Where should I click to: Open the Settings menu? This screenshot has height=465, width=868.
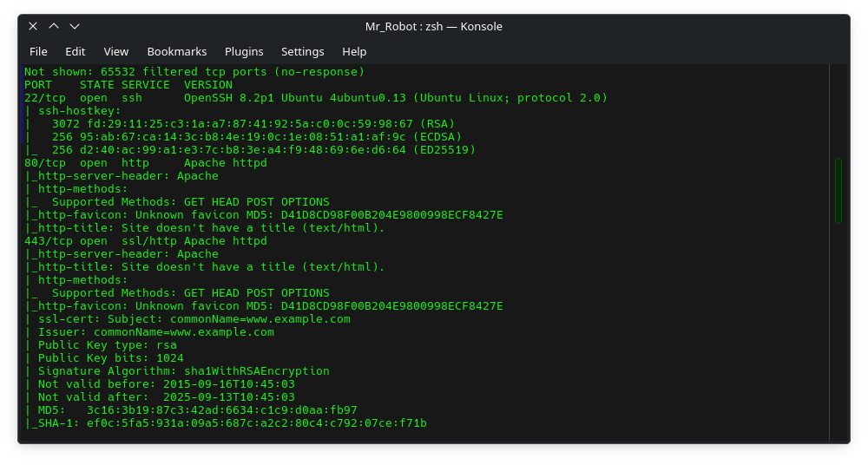(303, 51)
